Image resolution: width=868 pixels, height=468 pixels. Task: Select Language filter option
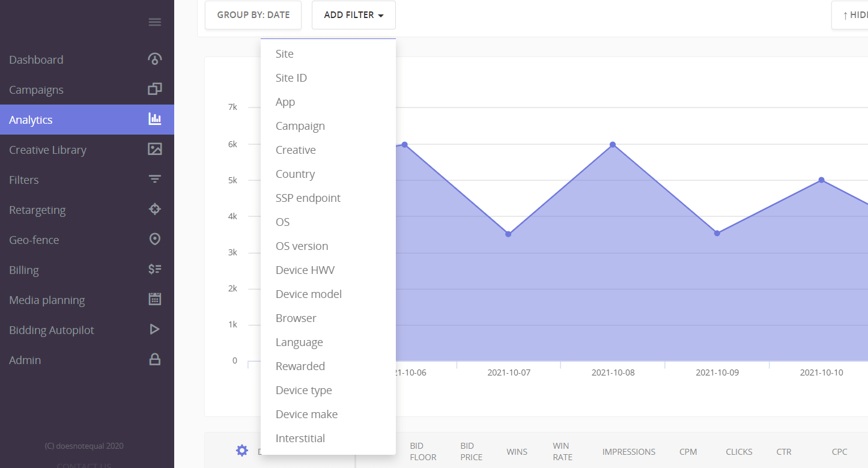[x=328, y=342]
